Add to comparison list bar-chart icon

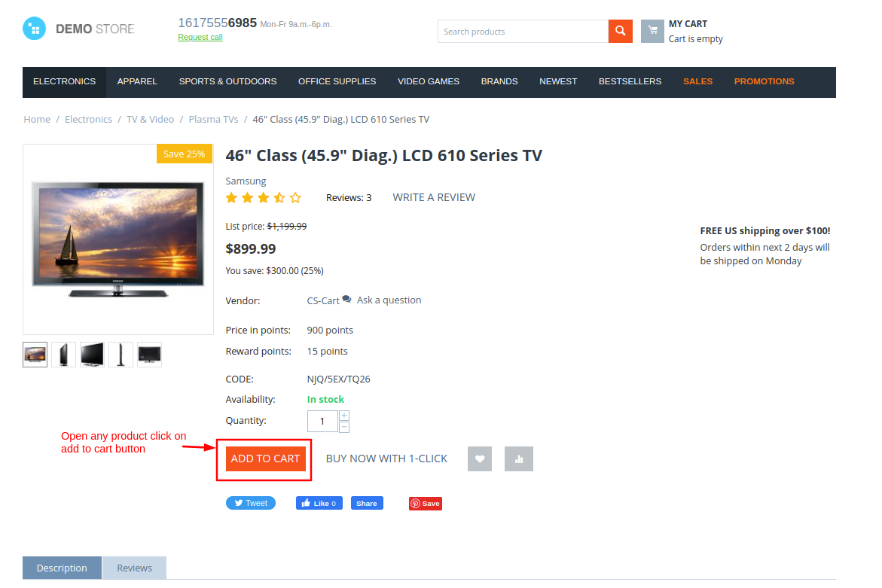pyautogui.click(x=519, y=459)
